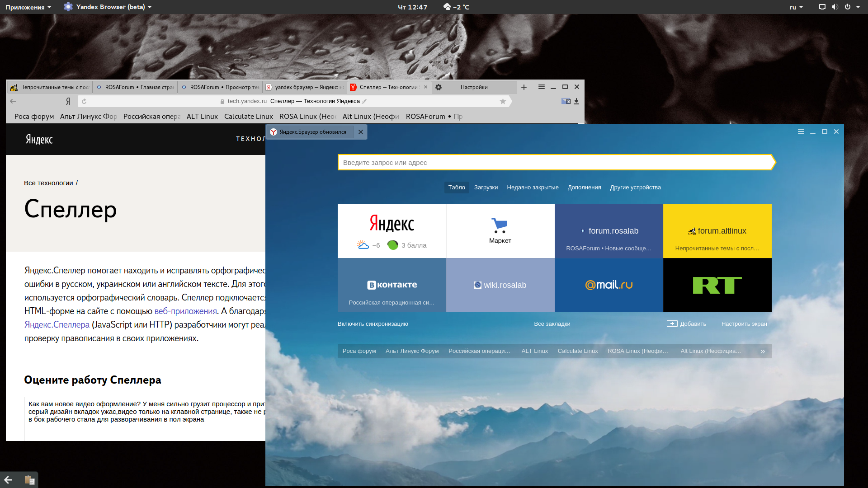Screen dimensions: 868x488
Task: Open a new tab with the plus button
Action: [524, 87]
